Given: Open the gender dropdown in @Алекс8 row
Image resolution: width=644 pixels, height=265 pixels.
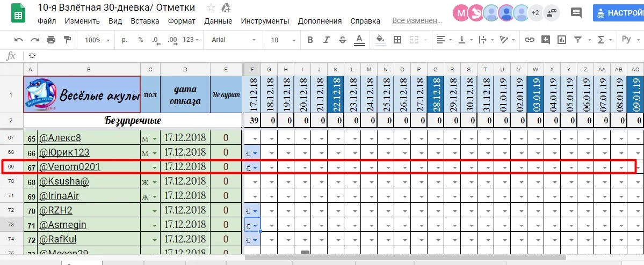Looking at the screenshot, I should [x=155, y=139].
